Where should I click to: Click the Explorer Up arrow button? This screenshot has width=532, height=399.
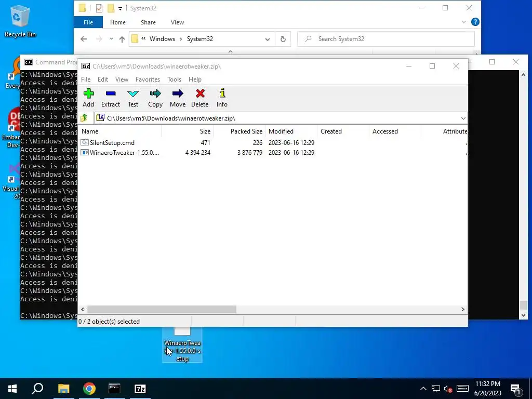tap(122, 39)
